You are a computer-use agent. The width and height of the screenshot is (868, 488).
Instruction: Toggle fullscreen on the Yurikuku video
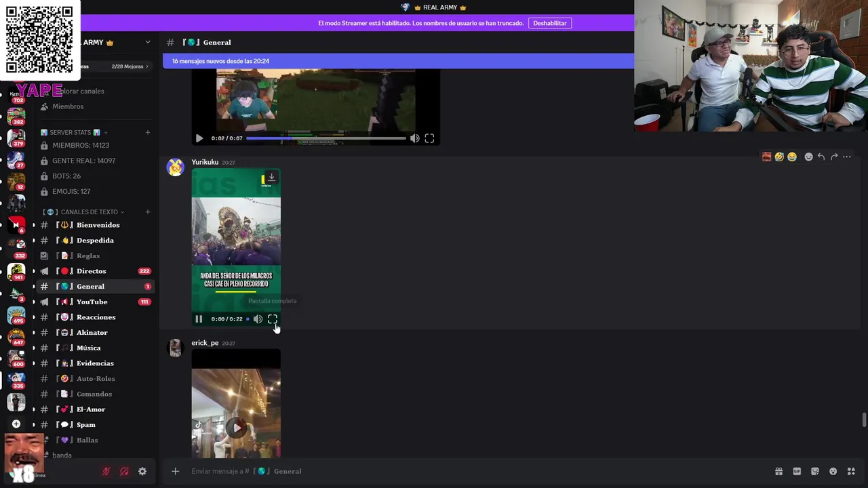click(x=273, y=319)
